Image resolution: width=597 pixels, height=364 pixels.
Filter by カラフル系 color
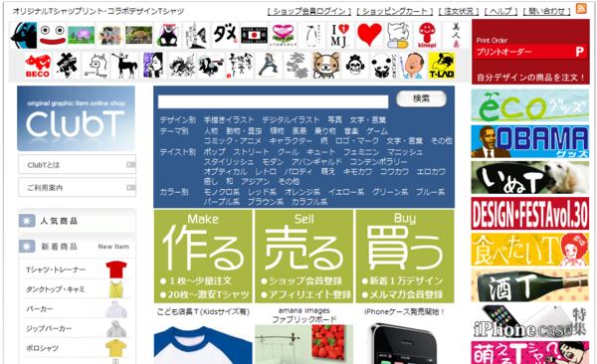click(309, 202)
